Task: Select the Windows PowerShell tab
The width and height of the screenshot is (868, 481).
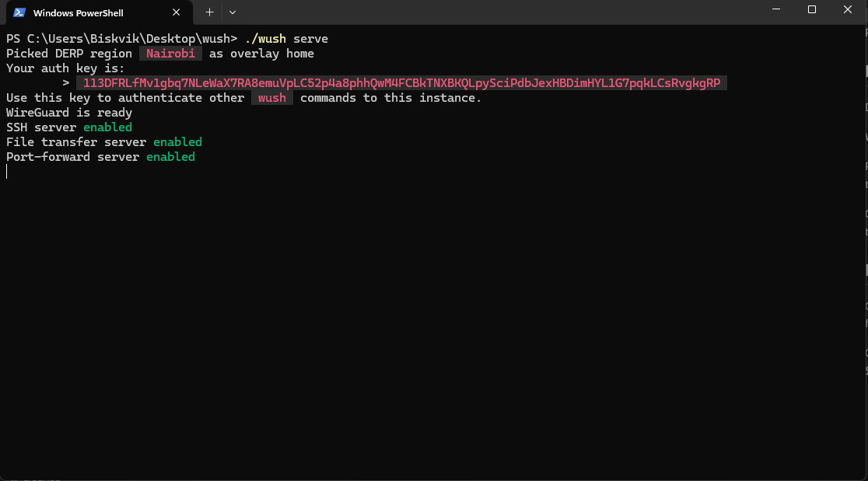Action: [x=100, y=12]
